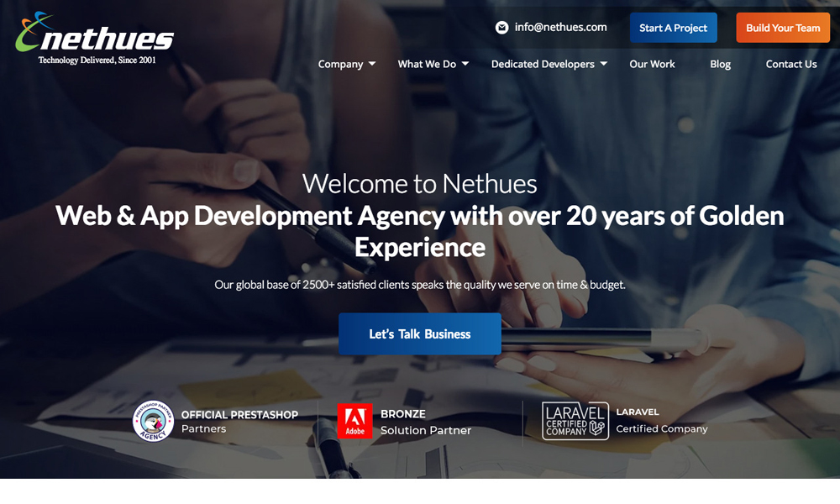
Task: Expand the Company dropdown arrow
Action: tap(372, 64)
